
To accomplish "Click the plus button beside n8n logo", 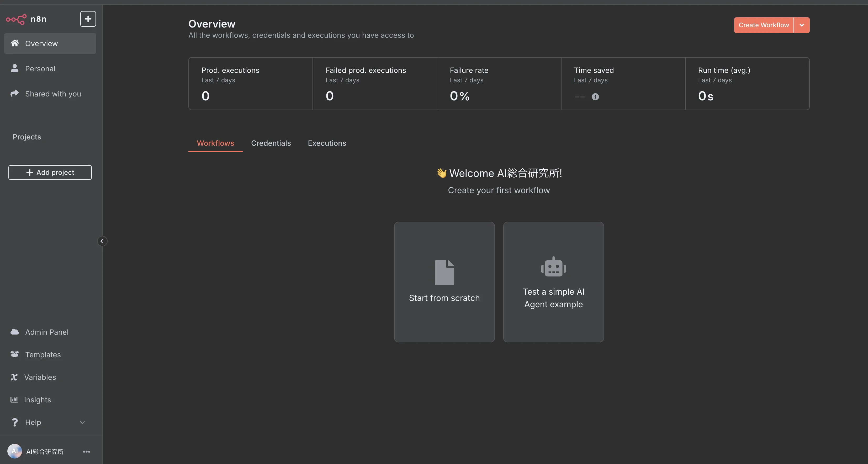I will [88, 19].
